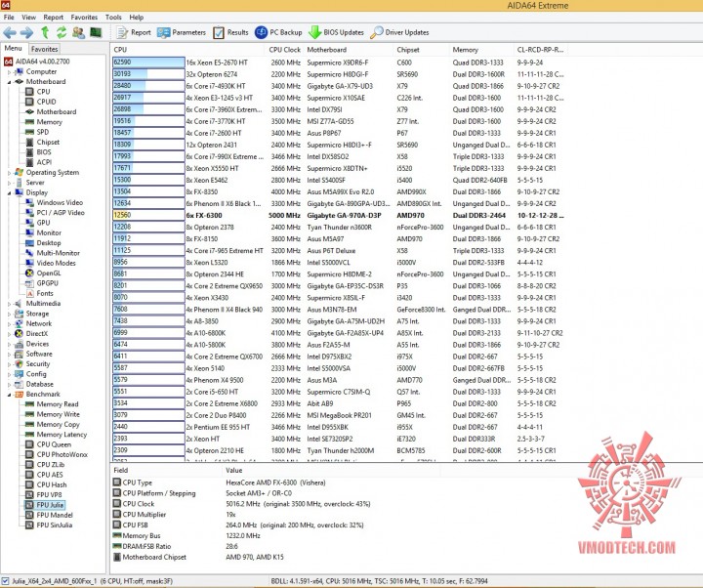This screenshot has height=588, width=703.
Task: Open the Favorites menu
Action: [x=84, y=17]
